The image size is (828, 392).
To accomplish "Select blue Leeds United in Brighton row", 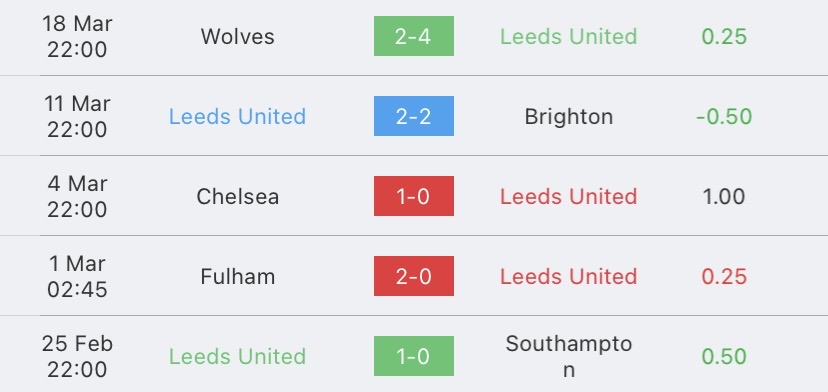I will [238, 116].
